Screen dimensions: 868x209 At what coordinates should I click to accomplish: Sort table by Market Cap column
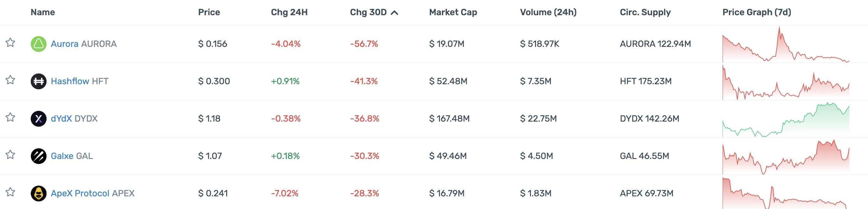click(453, 12)
